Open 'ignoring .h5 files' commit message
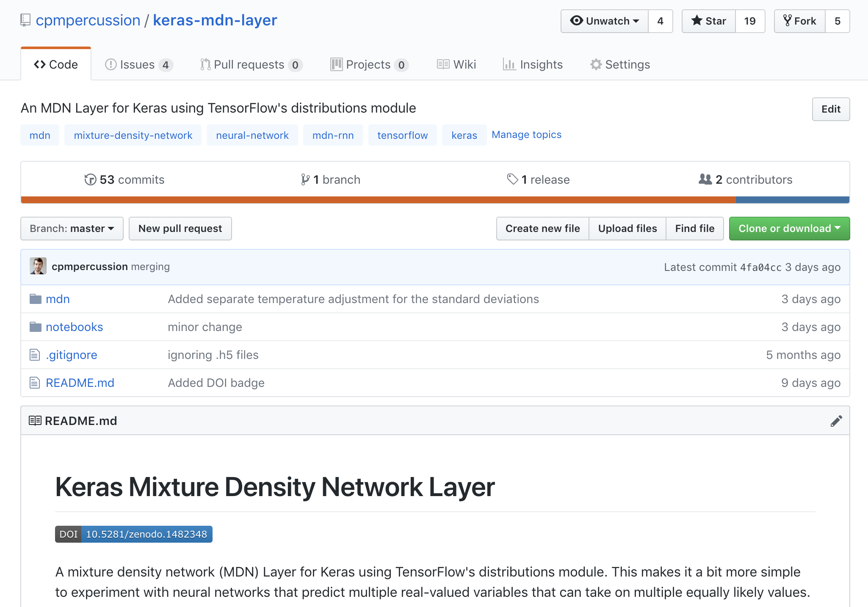 click(213, 355)
